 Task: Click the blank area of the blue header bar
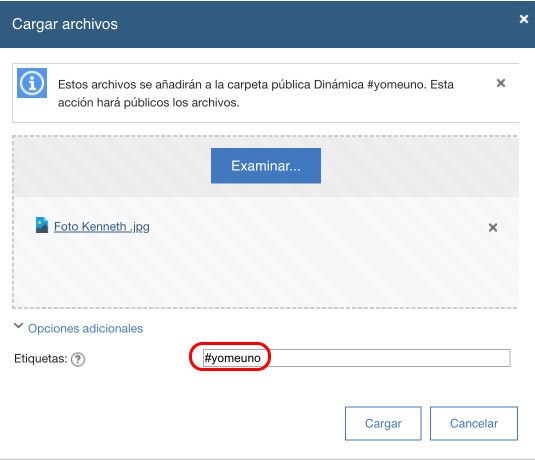coord(317,24)
